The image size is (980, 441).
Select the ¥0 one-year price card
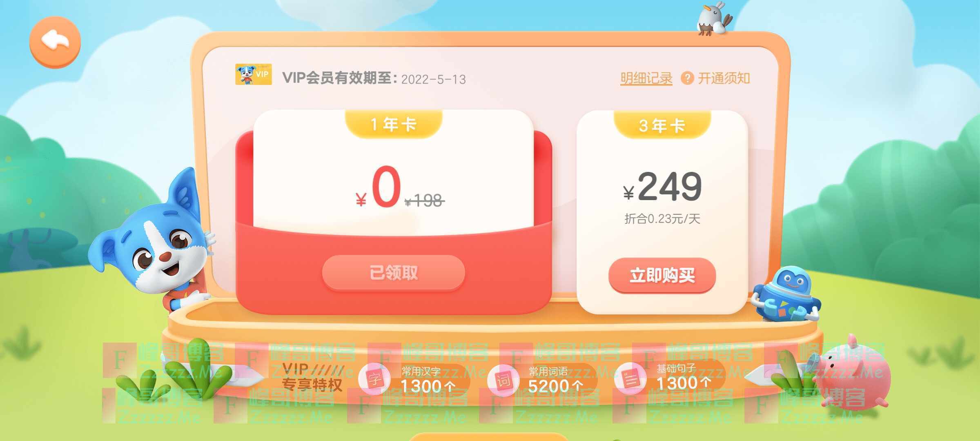click(394, 212)
